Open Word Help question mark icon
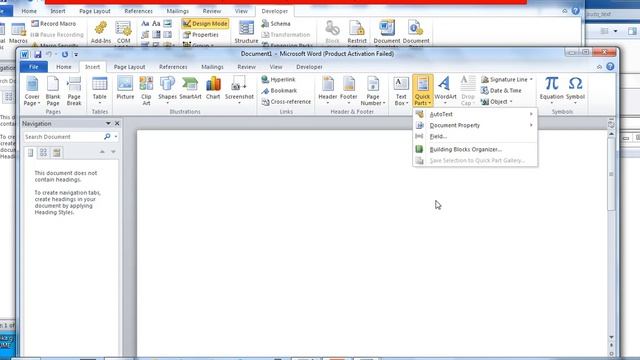640x360 pixels. (610, 67)
